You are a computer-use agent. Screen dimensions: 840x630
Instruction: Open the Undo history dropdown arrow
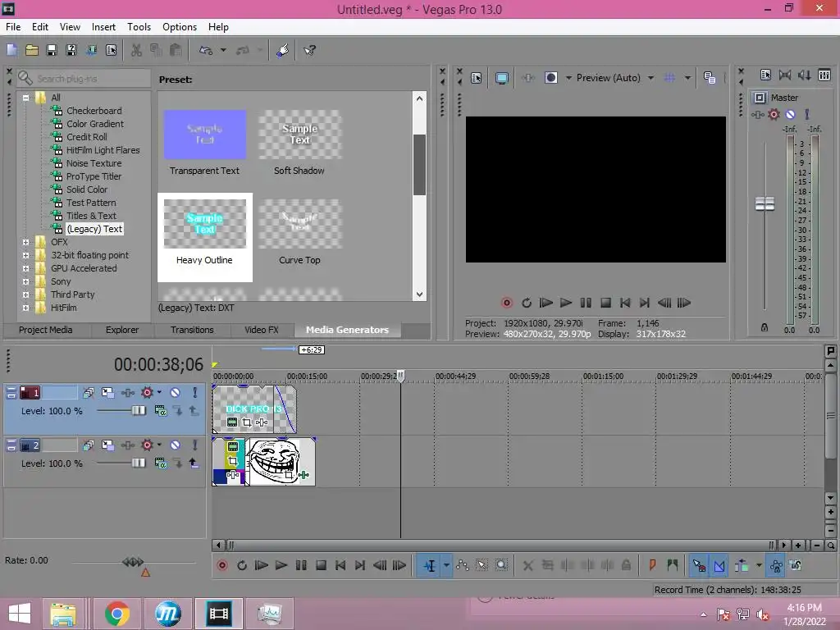223,50
